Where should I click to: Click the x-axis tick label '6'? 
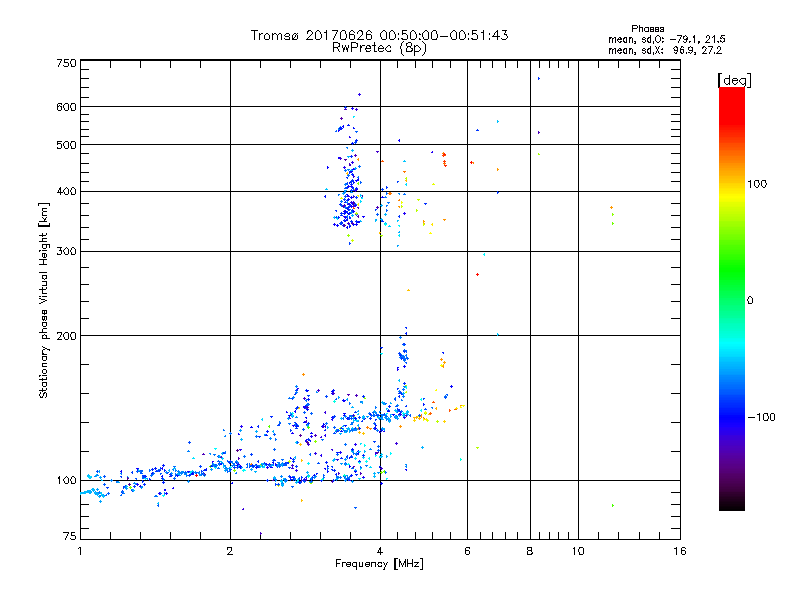click(x=467, y=551)
